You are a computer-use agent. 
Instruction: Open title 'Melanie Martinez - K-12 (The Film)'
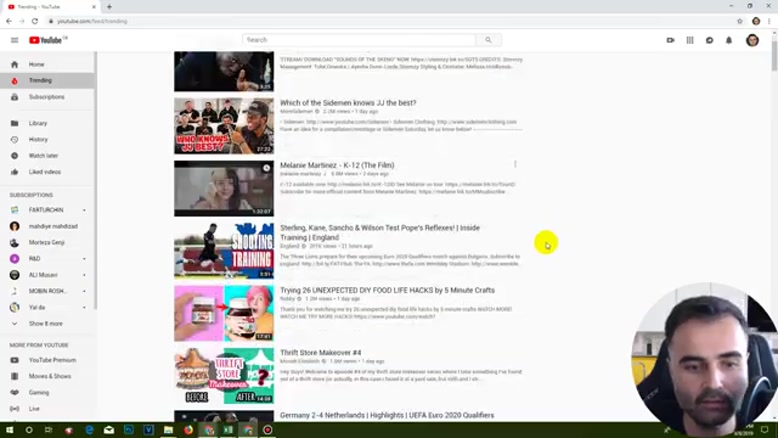(x=337, y=165)
